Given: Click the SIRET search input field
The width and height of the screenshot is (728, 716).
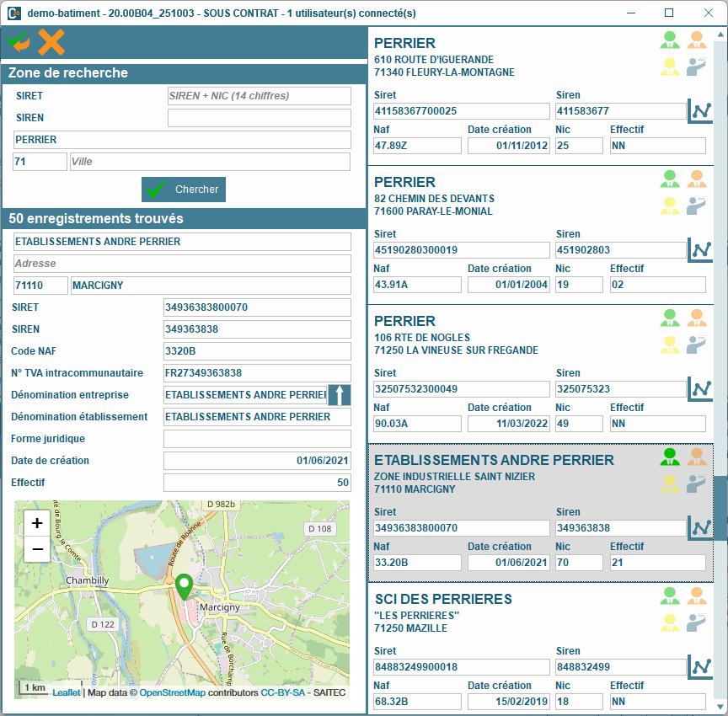Looking at the screenshot, I should click(259, 96).
